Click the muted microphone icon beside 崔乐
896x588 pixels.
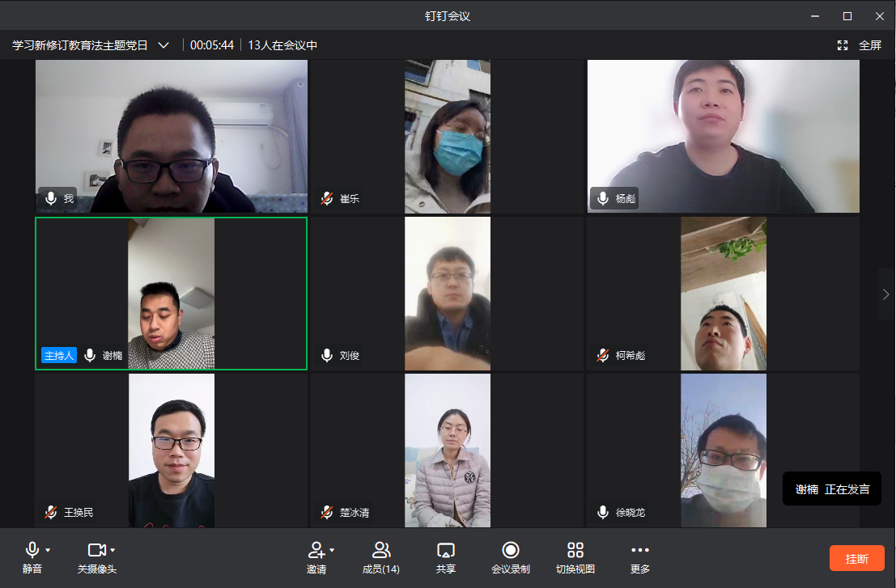(x=327, y=198)
